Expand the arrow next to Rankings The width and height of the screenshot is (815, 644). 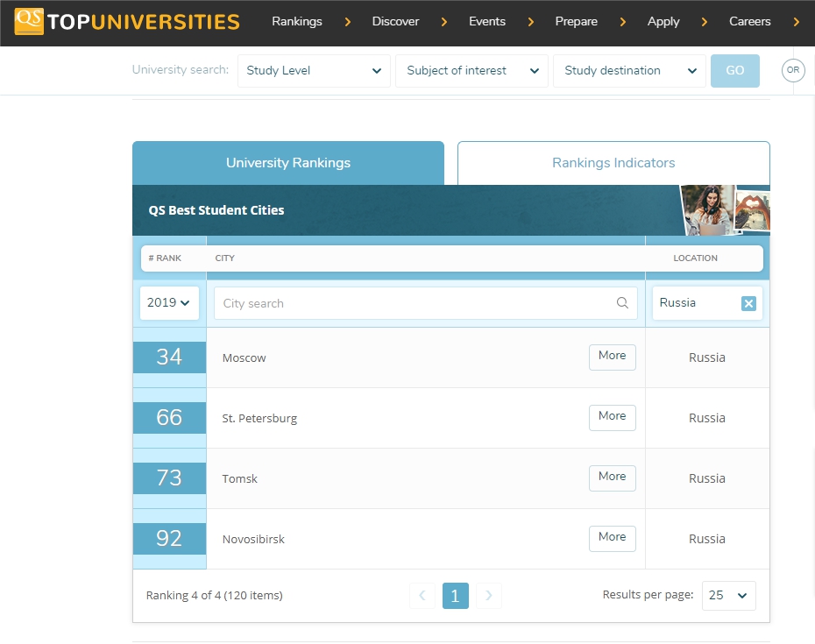tap(348, 22)
